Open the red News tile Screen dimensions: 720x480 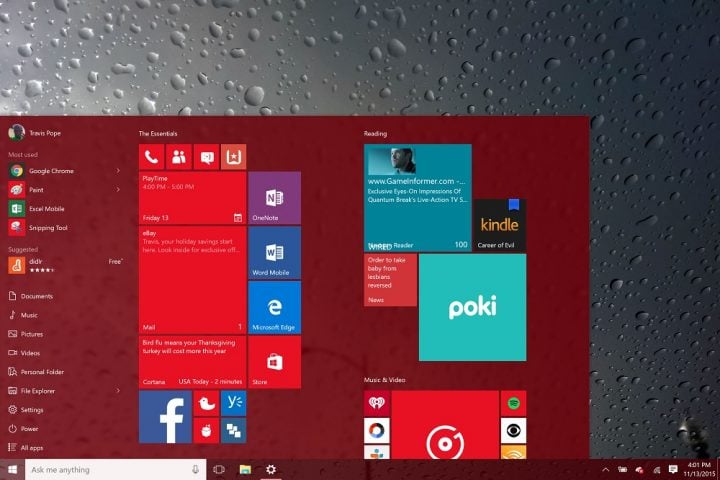390,280
